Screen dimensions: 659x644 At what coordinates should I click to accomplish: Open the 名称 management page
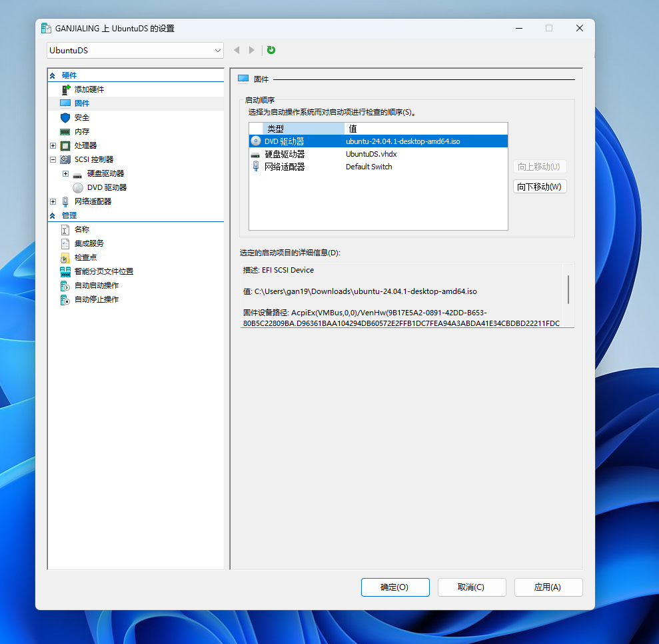tap(82, 229)
